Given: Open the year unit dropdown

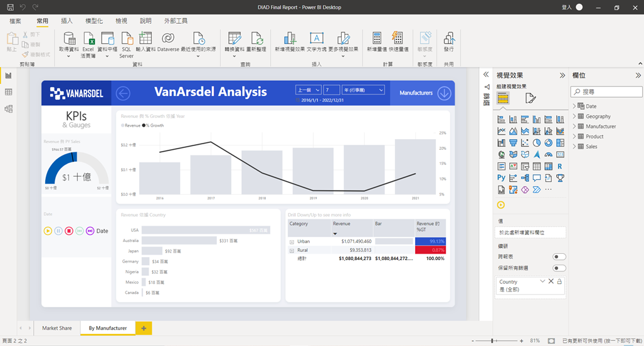Looking at the screenshot, I should (363, 90).
